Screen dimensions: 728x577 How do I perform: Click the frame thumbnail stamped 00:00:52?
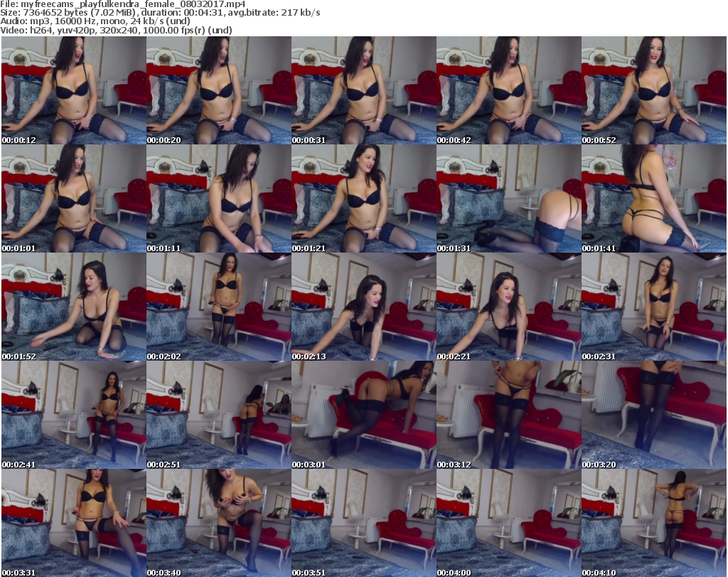coord(654,90)
